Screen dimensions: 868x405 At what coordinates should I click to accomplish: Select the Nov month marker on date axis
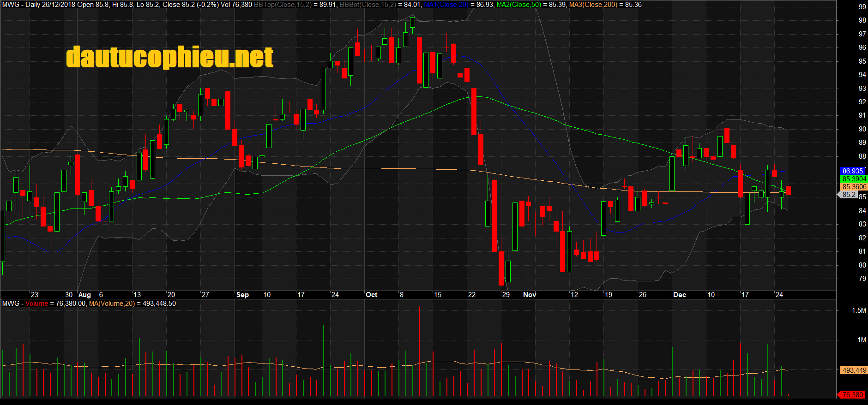click(x=530, y=295)
